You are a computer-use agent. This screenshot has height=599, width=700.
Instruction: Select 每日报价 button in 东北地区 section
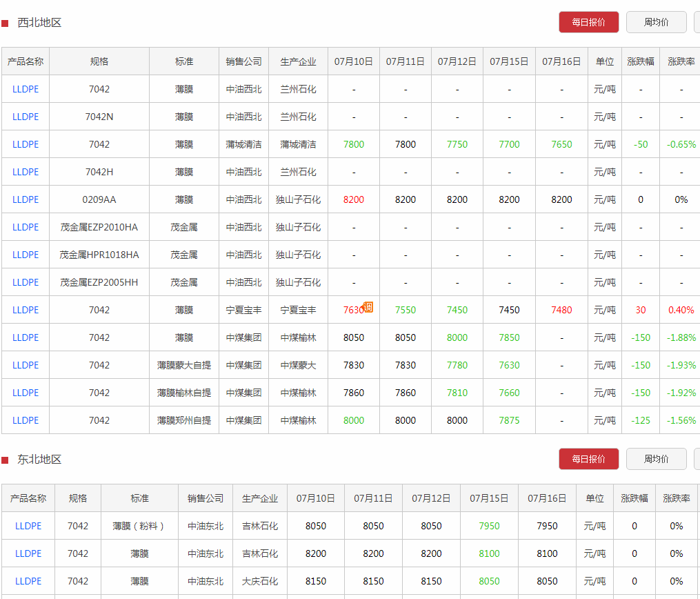(588, 459)
